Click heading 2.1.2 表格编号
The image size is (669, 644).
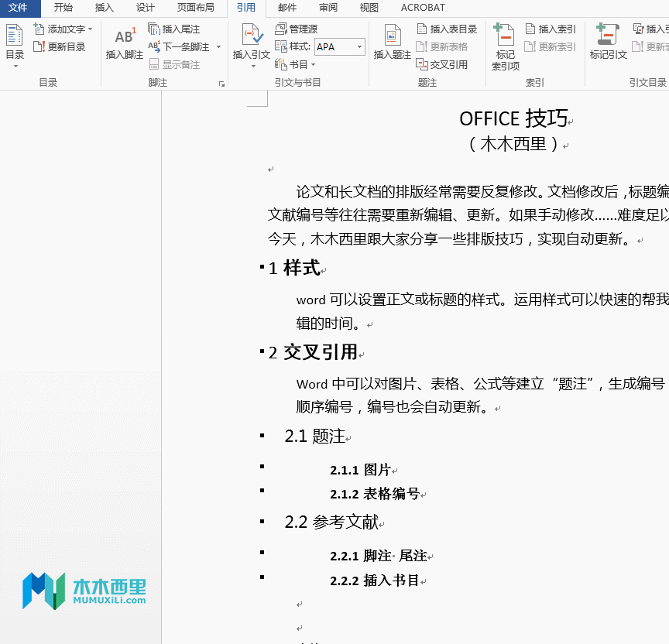pos(375,493)
